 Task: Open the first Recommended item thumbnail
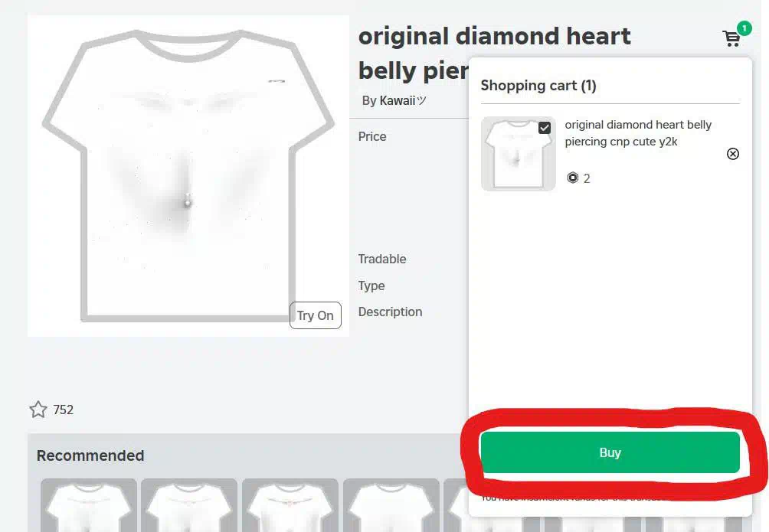[89, 505]
